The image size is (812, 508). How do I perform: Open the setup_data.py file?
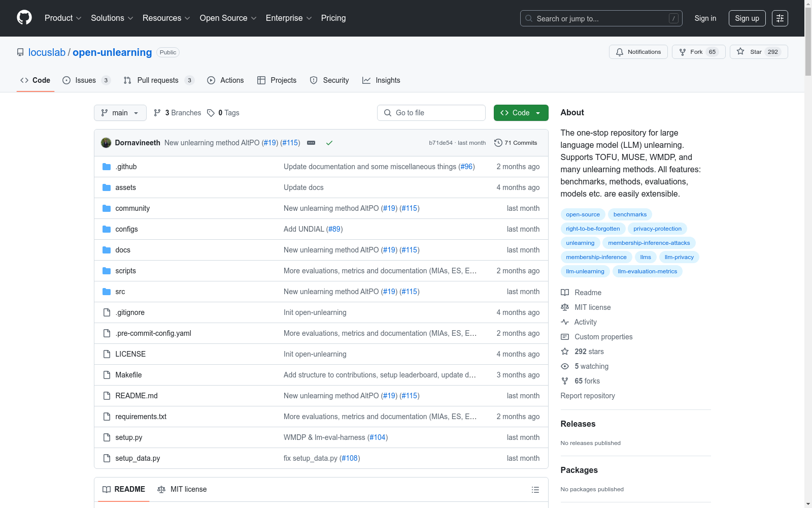tap(138, 458)
